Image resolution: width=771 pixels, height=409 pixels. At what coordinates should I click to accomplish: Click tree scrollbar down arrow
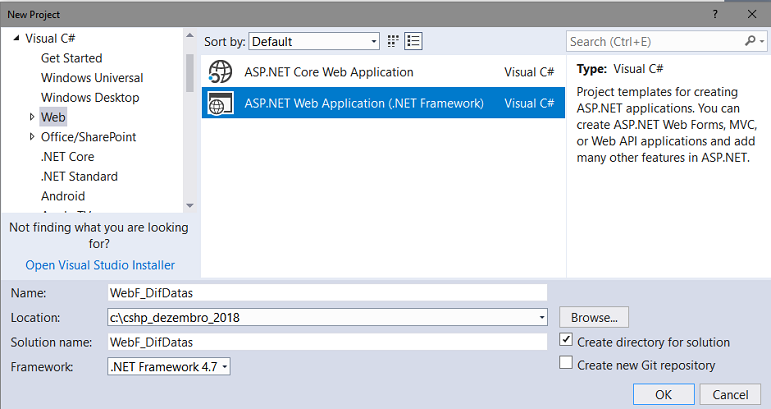[190, 205]
